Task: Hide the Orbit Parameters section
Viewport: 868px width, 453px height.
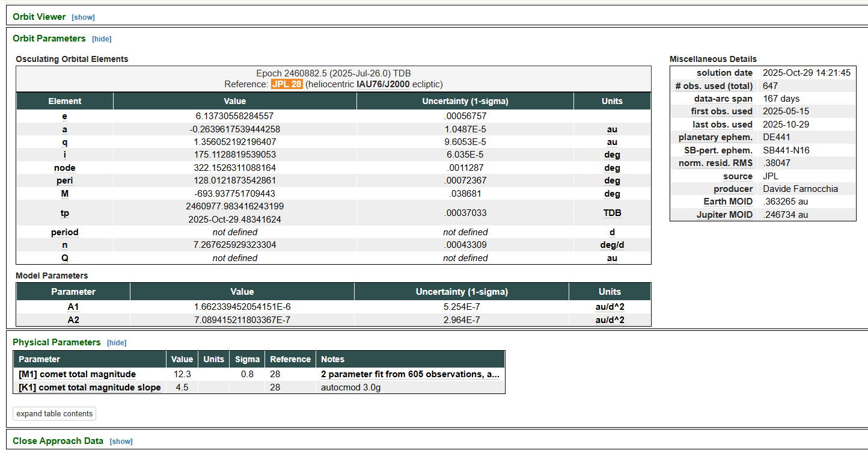Action: (102, 39)
